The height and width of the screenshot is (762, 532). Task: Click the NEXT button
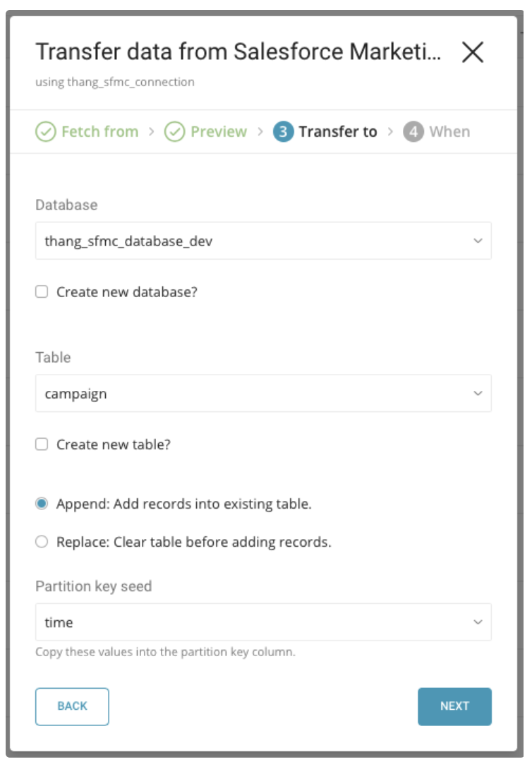[454, 706]
